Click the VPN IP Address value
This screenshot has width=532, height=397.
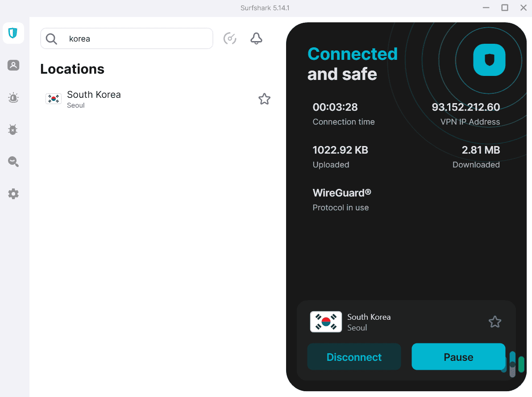coord(465,107)
